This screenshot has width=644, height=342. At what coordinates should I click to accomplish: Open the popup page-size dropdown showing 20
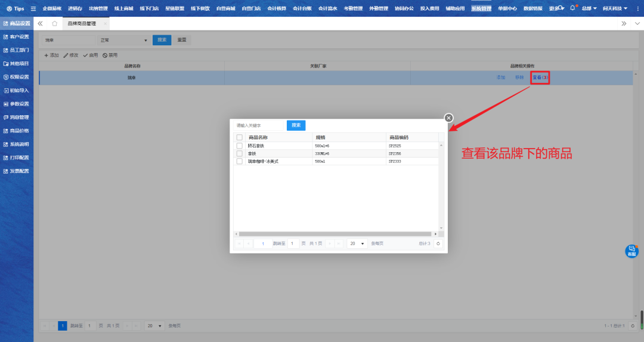click(x=357, y=244)
